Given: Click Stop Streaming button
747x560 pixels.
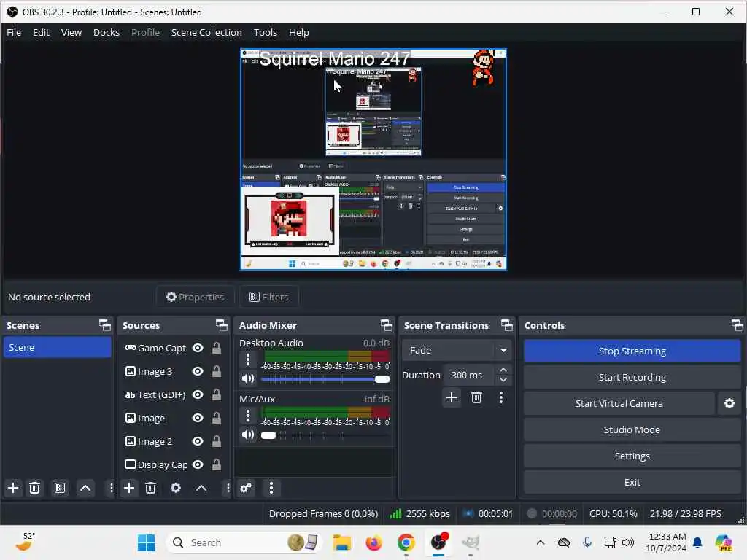Looking at the screenshot, I should point(632,351).
